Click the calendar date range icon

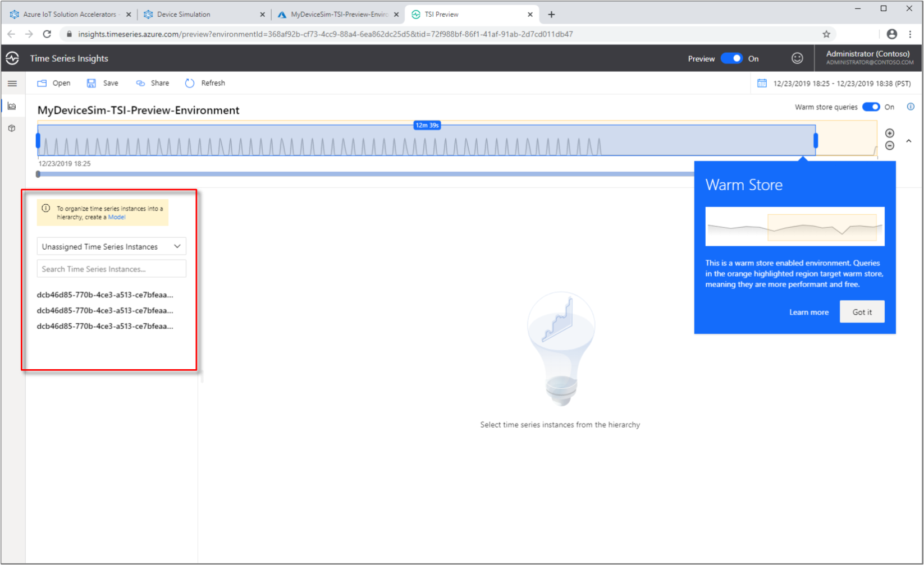pyautogui.click(x=762, y=84)
